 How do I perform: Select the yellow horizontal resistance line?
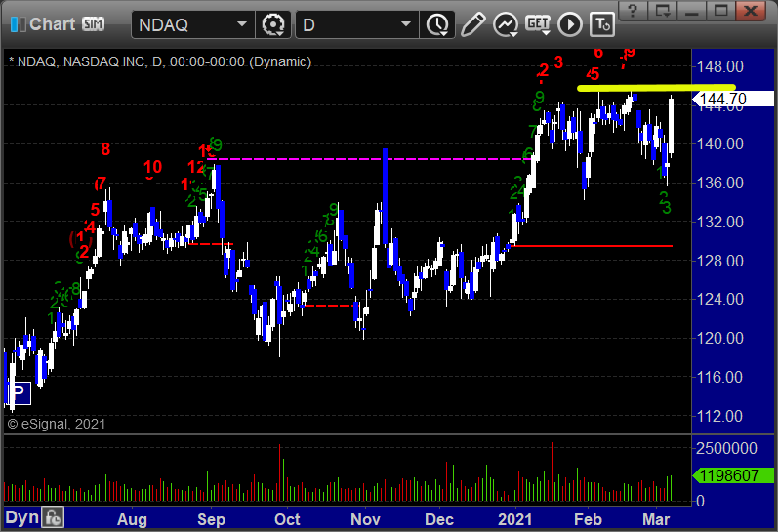tap(656, 88)
